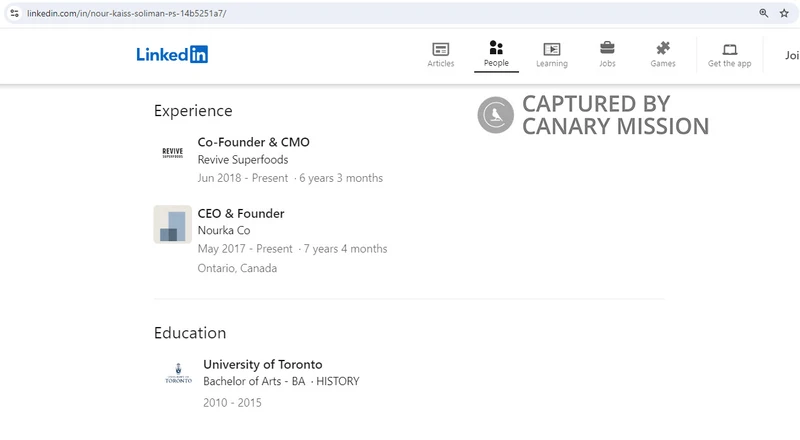
Task: Click the '7 years 4 months' duration text
Action: (345, 249)
